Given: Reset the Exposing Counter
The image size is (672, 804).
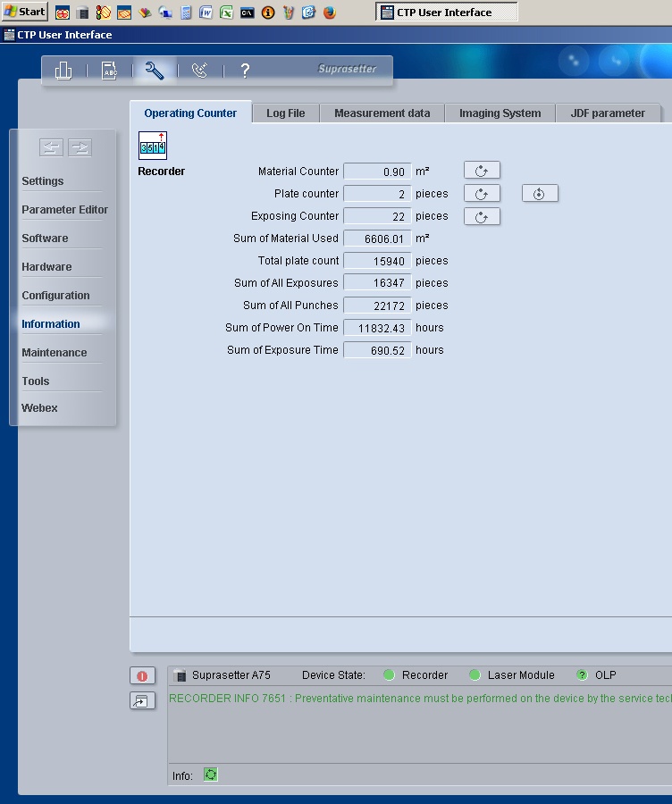Looking at the screenshot, I should (482, 216).
